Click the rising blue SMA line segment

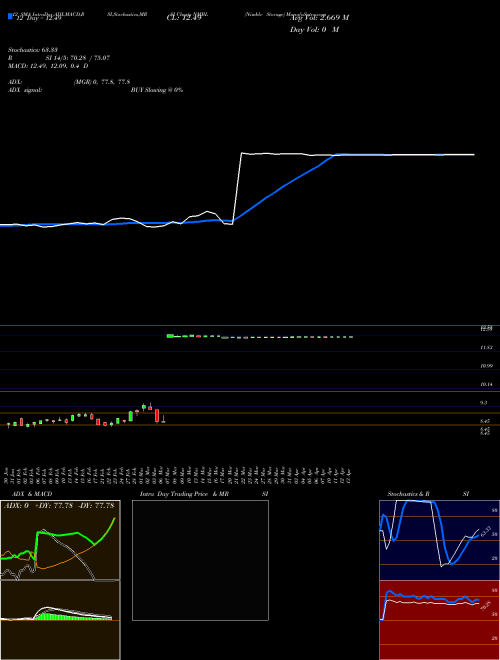[284, 187]
